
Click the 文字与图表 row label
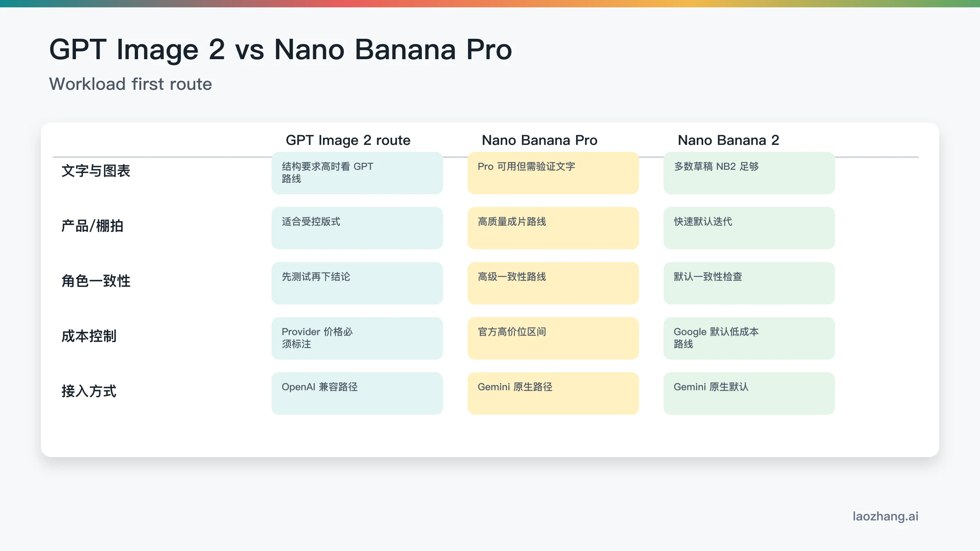96,171
